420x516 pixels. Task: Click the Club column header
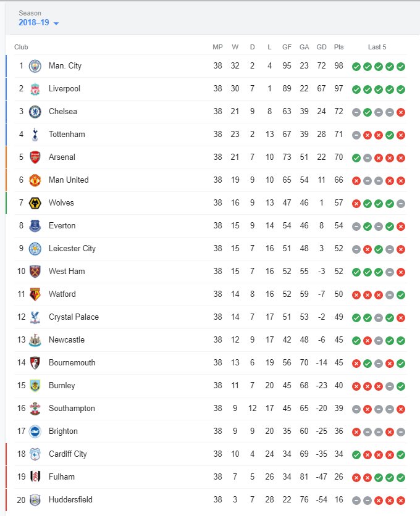tap(21, 47)
